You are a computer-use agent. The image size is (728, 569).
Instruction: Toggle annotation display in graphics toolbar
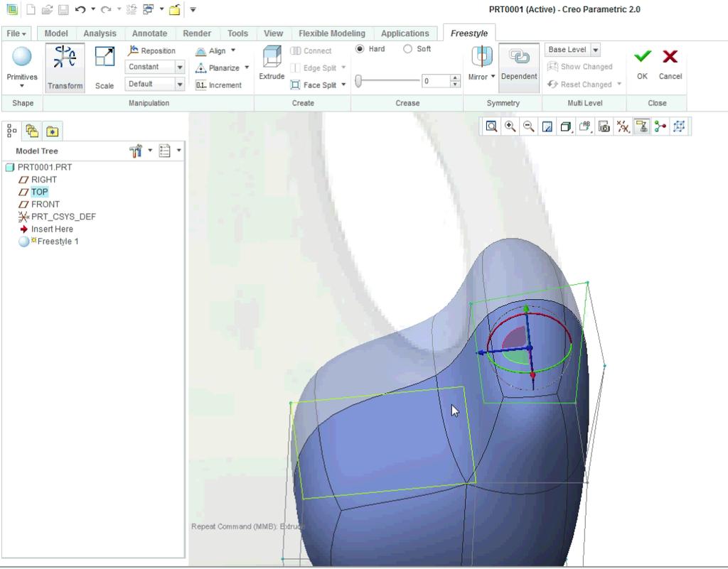642,126
